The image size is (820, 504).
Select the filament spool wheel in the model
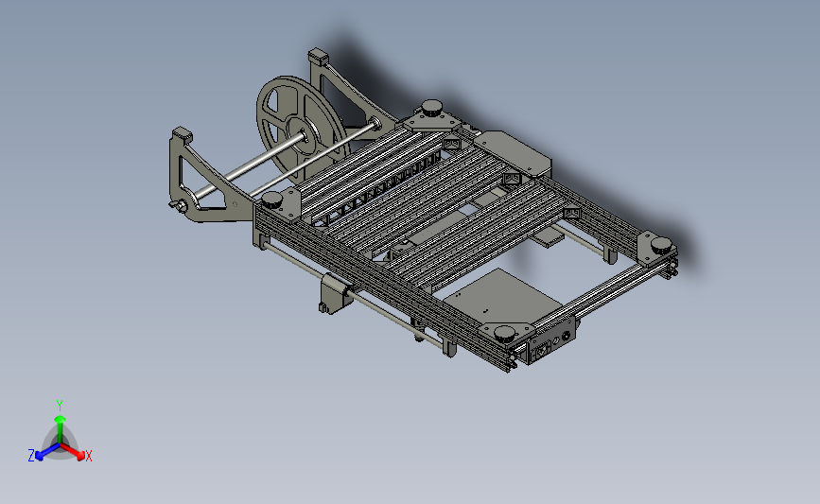point(301,129)
